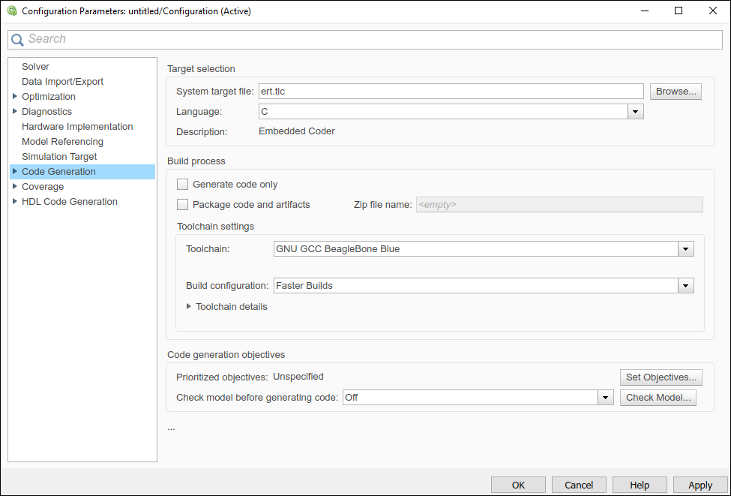Screen dimensions: 731x496
Task: Select Solver in the category list
Action: click(x=35, y=67)
